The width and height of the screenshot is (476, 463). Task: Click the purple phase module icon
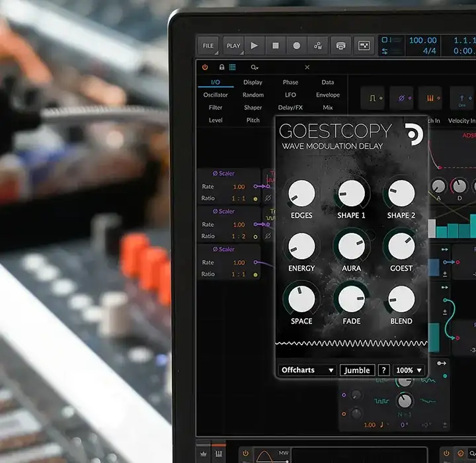point(402,98)
